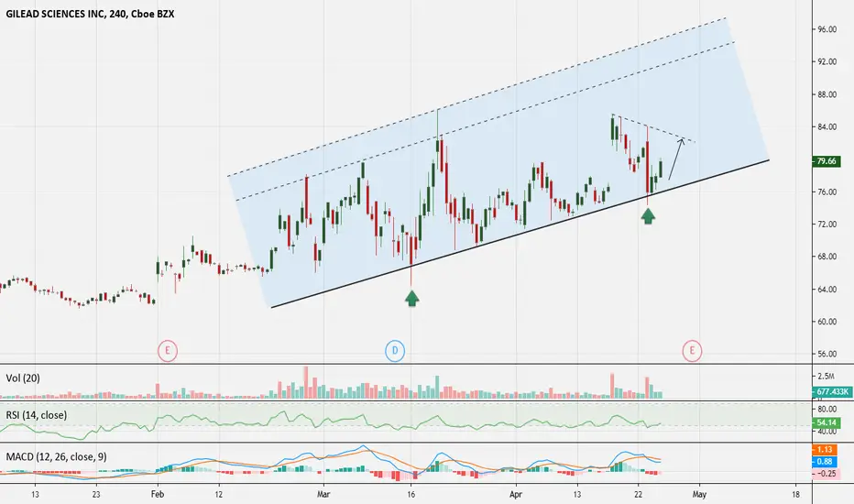Click the green up arrow below the April 22 low

(648, 216)
